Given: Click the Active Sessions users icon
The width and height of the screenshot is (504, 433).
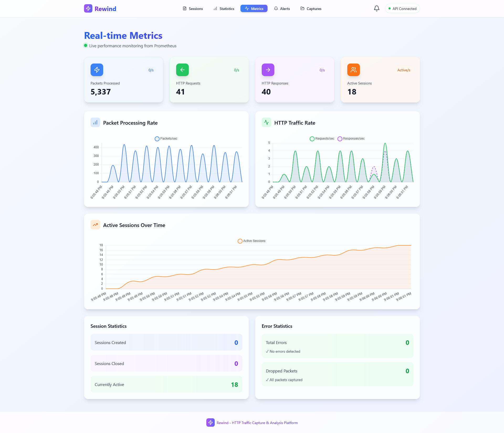Looking at the screenshot, I should pyautogui.click(x=353, y=70).
